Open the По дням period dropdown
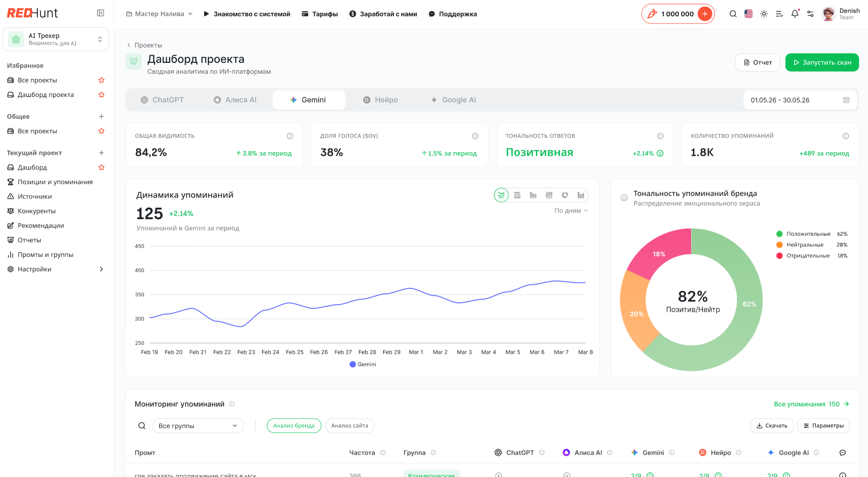This screenshot has height=477, width=868. (571, 210)
